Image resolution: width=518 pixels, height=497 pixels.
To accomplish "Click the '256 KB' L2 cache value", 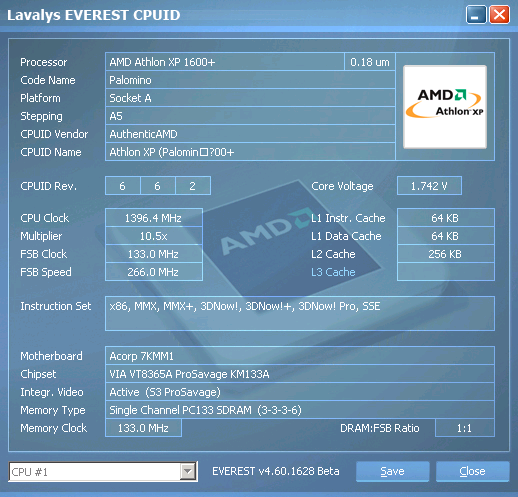I will [x=446, y=254].
